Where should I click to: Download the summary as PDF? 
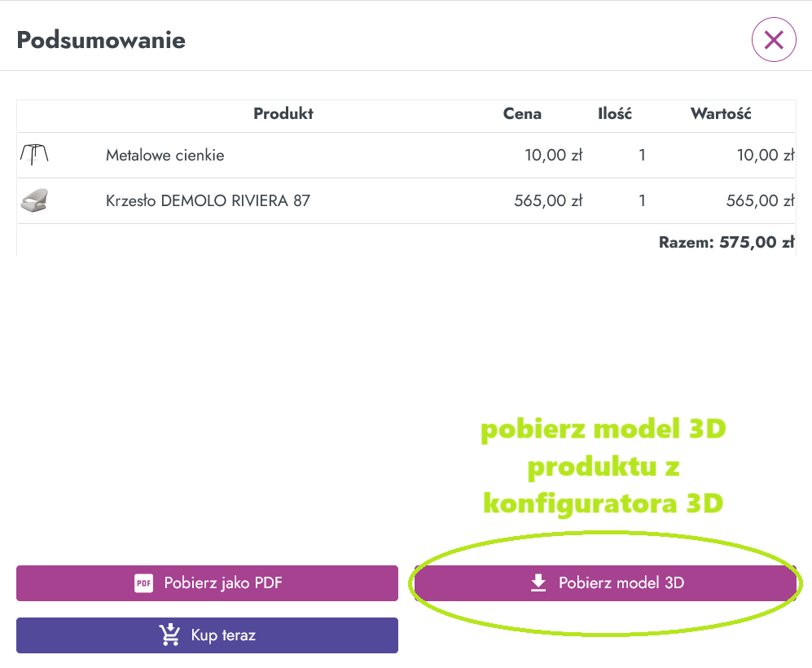[x=207, y=583]
